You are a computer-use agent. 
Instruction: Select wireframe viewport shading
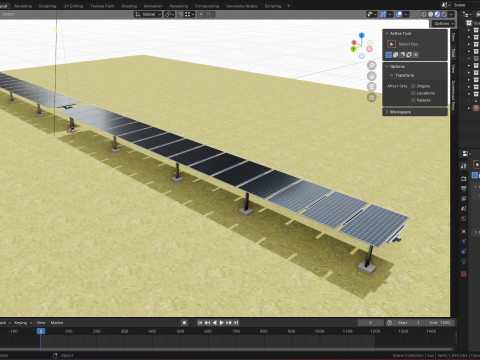(424, 14)
